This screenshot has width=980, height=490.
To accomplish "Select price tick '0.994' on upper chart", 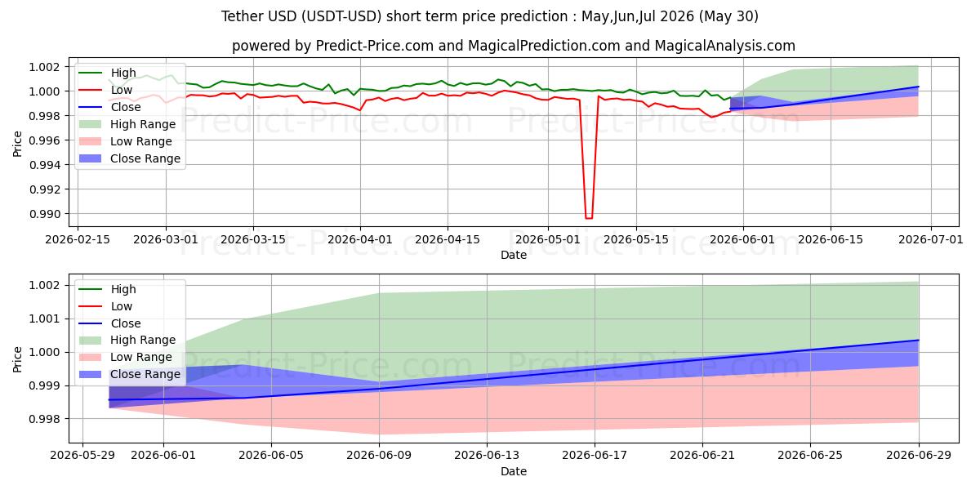I will 47,165.
